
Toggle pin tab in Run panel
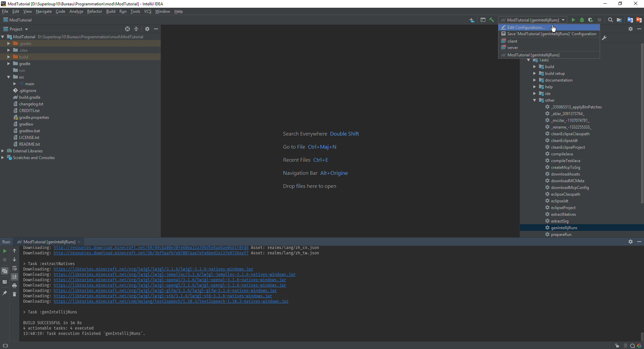pyautogui.click(x=5, y=293)
